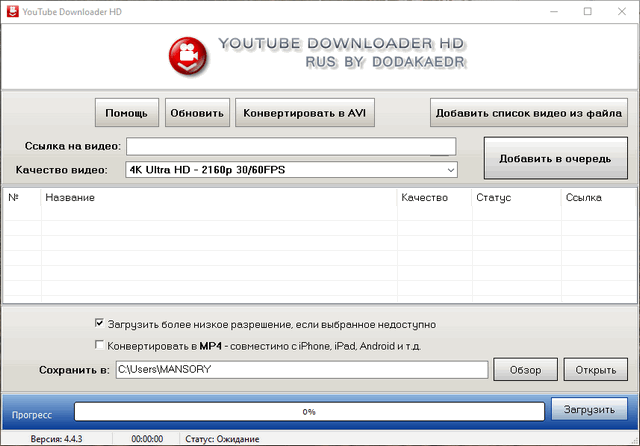This screenshot has height=446, width=640.
Task: Click the red camera logo in header
Action: [x=188, y=56]
